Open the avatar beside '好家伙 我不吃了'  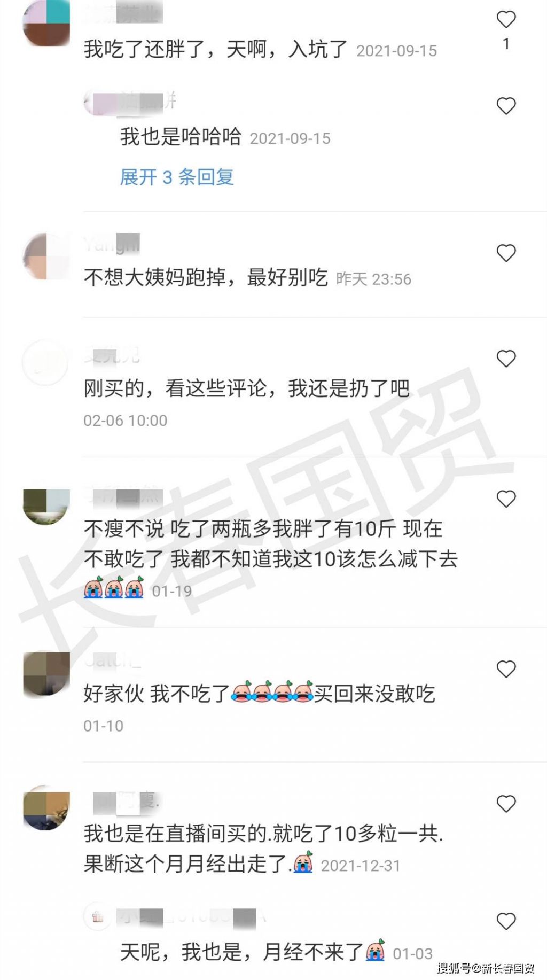pyautogui.click(x=46, y=674)
